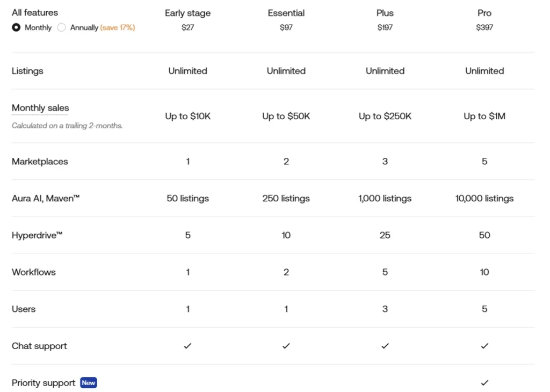Viewport: 550px width, 392px height.
Task: Click the Plus plan chat support checkmark
Action: coord(385,346)
